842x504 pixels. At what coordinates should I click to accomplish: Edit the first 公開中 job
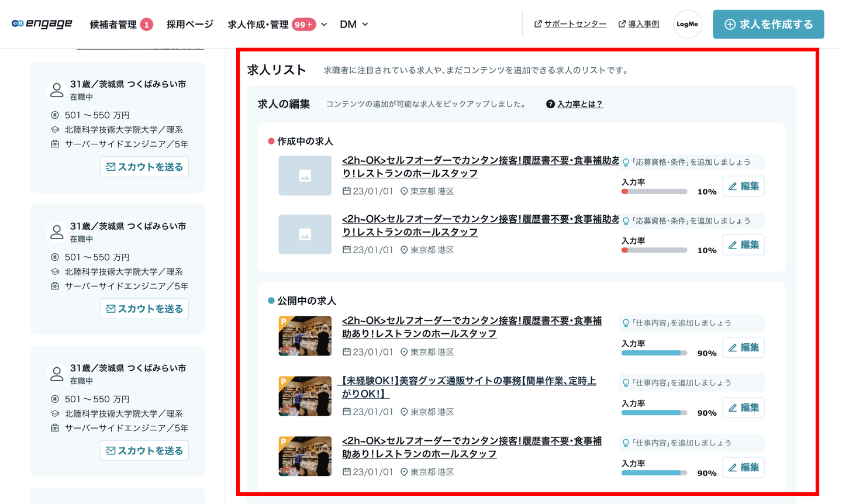click(x=743, y=347)
